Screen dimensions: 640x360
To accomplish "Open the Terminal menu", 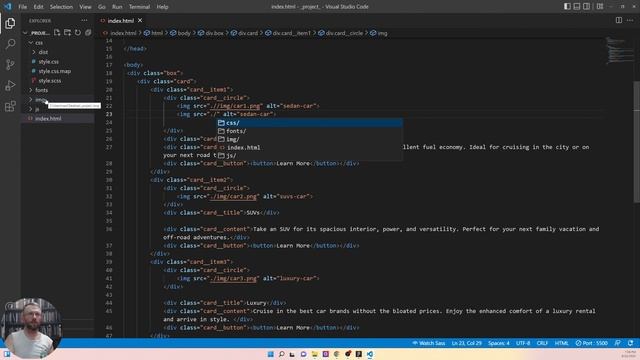I will (x=139, y=7).
